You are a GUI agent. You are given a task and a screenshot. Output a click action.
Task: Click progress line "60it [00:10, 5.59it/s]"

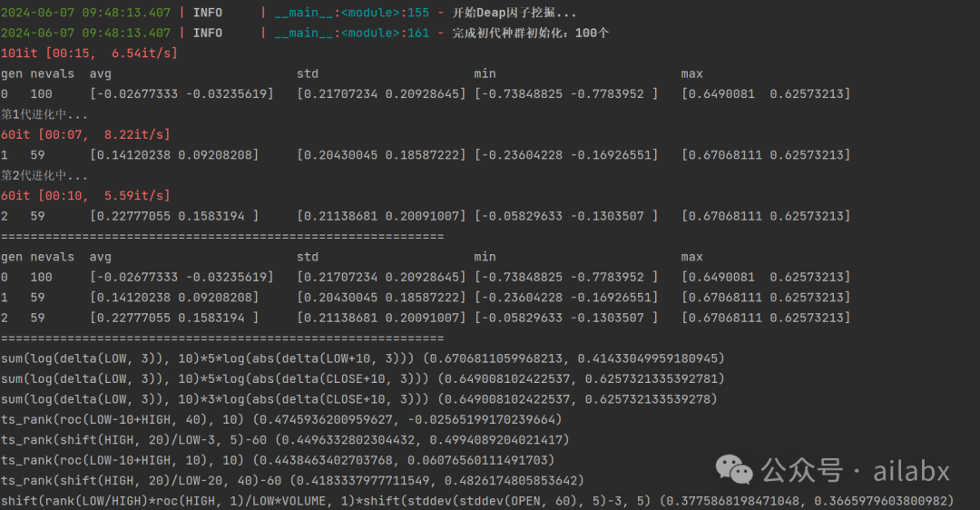(85, 196)
